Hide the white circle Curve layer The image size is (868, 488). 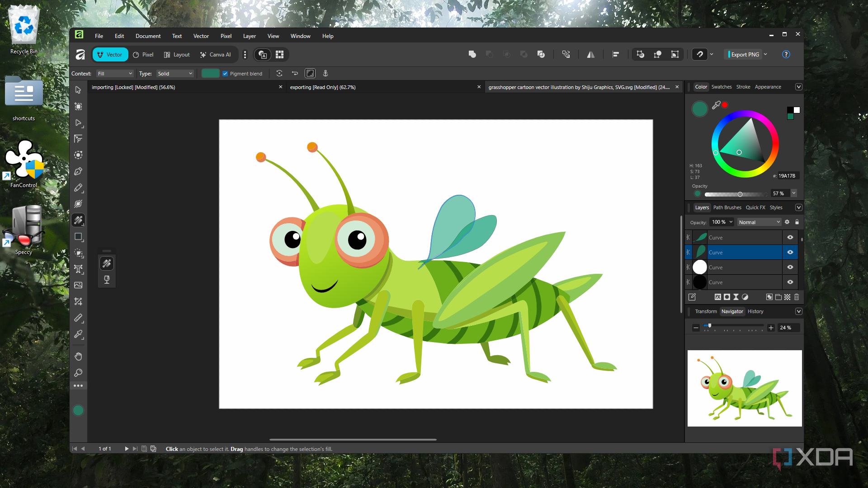[790, 267]
